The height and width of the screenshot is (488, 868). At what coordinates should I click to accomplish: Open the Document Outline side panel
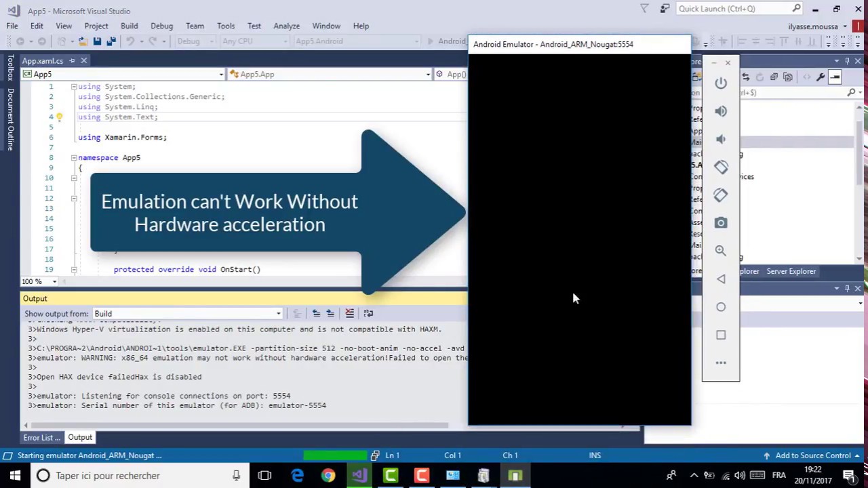pyautogui.click(x=10, y=119)
